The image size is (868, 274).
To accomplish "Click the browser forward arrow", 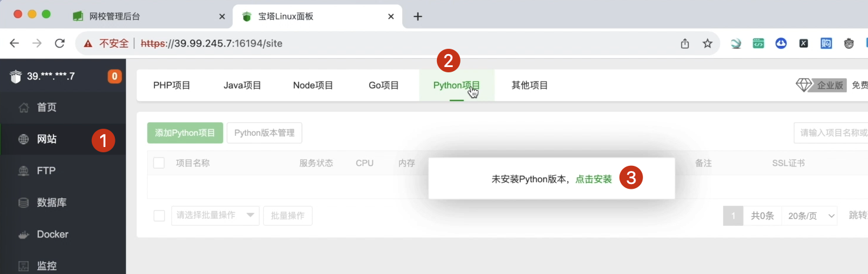I will click(37, 43).
